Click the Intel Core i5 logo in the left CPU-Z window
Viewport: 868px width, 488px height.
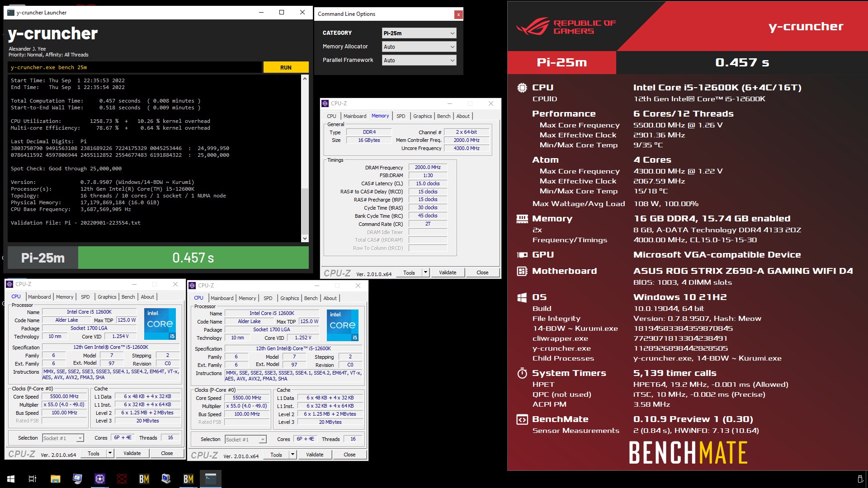[x=160, y=324]
